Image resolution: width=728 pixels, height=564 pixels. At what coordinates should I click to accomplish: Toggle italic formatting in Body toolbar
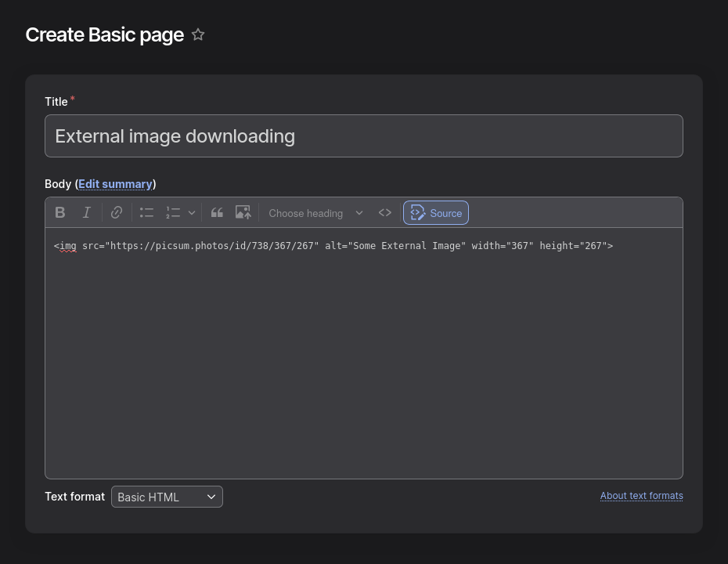click(x=86, y=213)
